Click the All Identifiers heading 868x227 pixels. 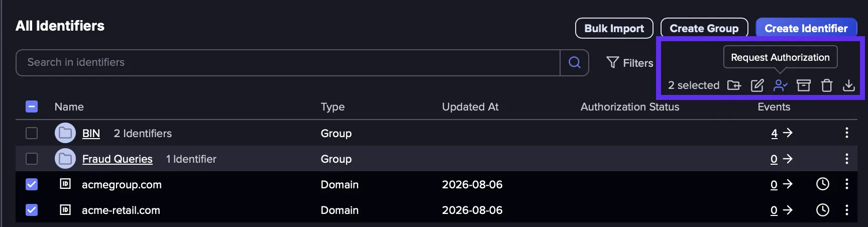coord(60,26)
